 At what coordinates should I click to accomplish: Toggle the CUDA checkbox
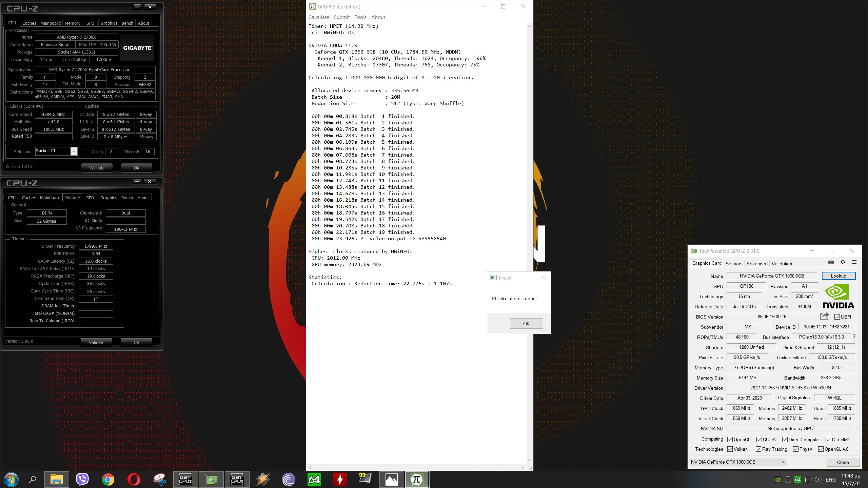[x=759, y=440]
